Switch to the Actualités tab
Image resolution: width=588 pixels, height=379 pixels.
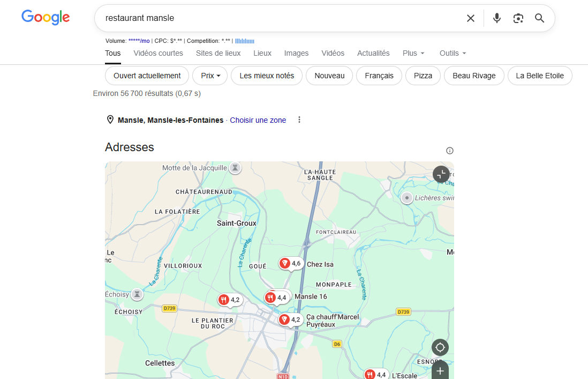[x=373, y=53]
